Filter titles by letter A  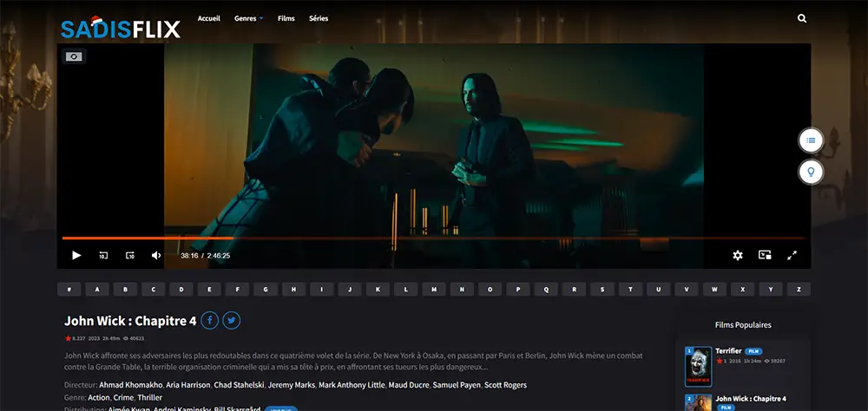[97, 290]
